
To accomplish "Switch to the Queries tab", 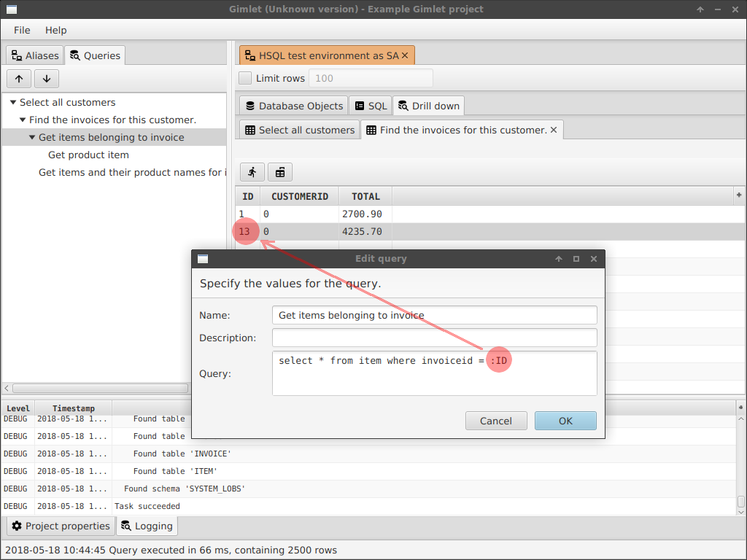I will pos(95,55).
